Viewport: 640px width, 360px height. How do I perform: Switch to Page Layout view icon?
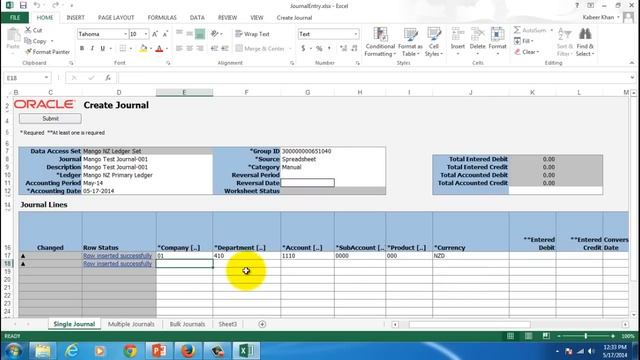tap(528, 336)
